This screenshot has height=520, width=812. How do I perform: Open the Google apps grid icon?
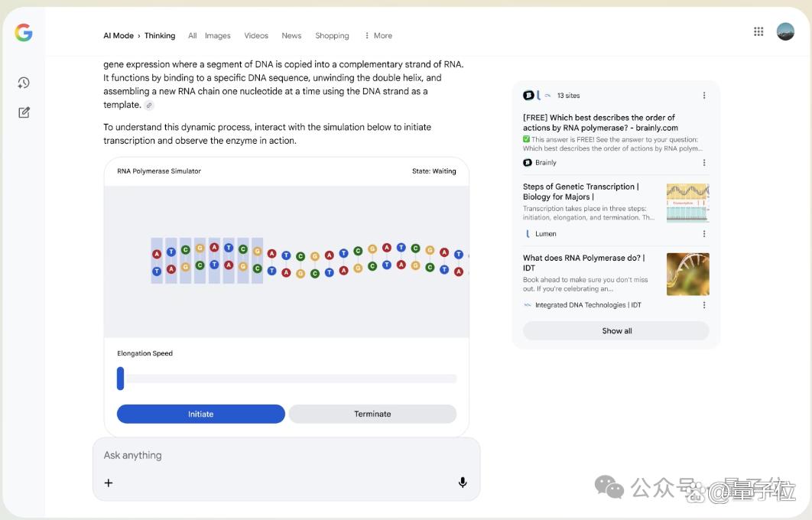tap(758, 31)
